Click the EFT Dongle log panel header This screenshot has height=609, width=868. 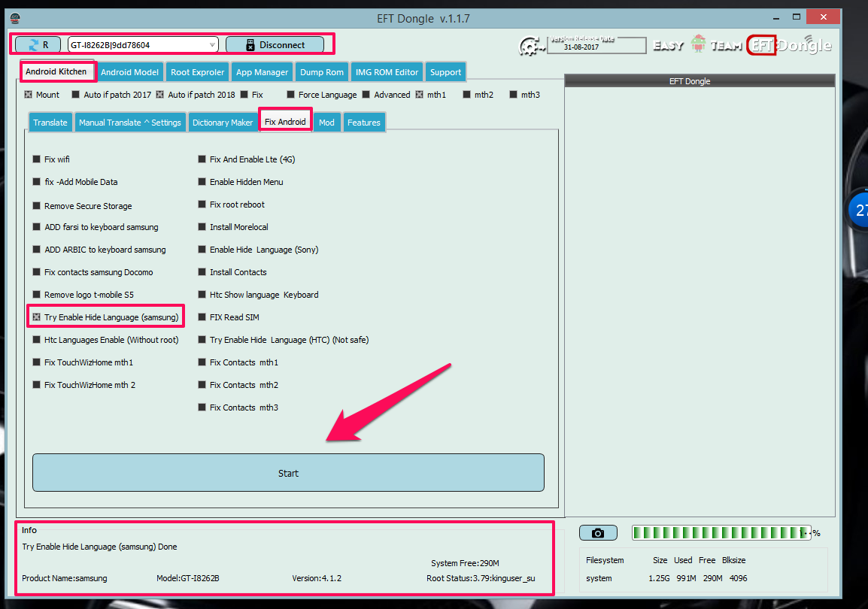point(700,80)
